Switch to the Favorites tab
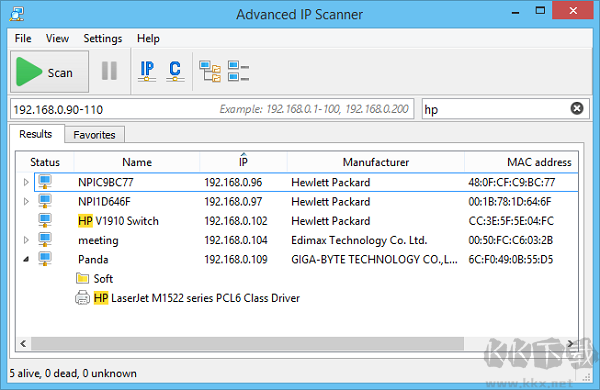Screen dimensions: 600x390 (94, 135)
